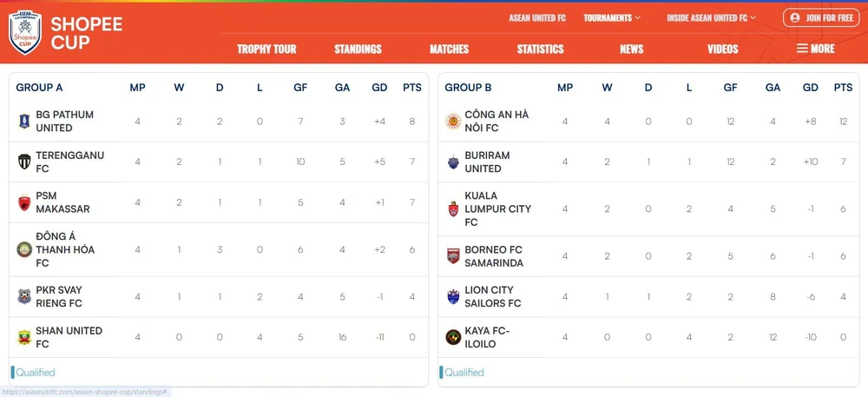Expand the Inside ASEAN United FC dropdown

711,17
